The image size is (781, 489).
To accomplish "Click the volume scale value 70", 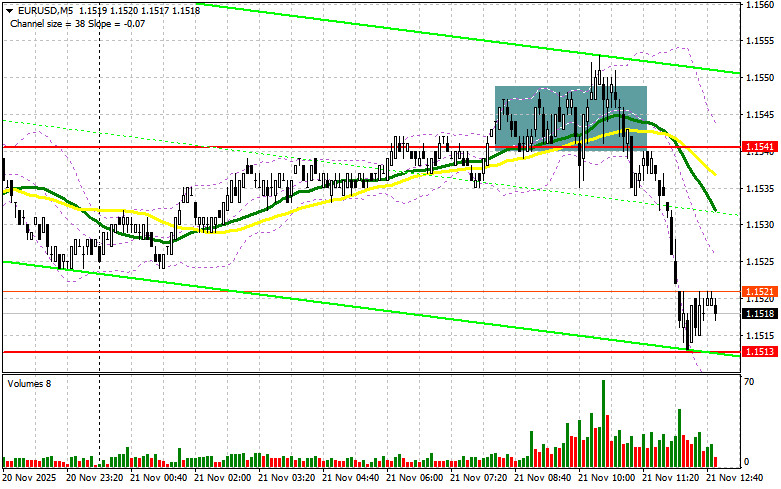I will (749, 382).
